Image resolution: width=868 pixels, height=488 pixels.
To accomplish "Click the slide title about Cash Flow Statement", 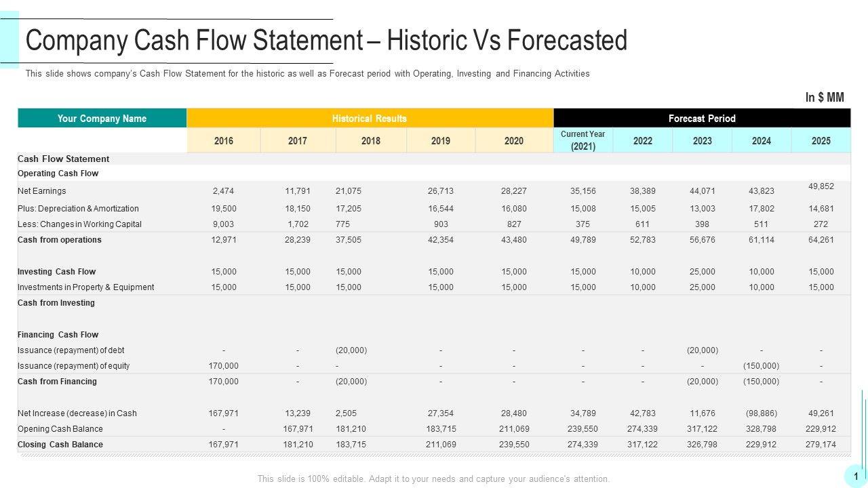I will point(326,41).
